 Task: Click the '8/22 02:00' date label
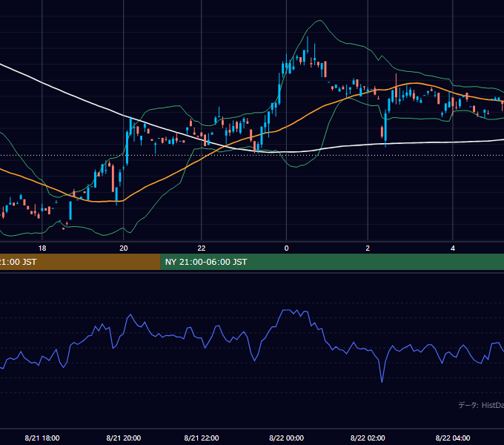point(368,438)
